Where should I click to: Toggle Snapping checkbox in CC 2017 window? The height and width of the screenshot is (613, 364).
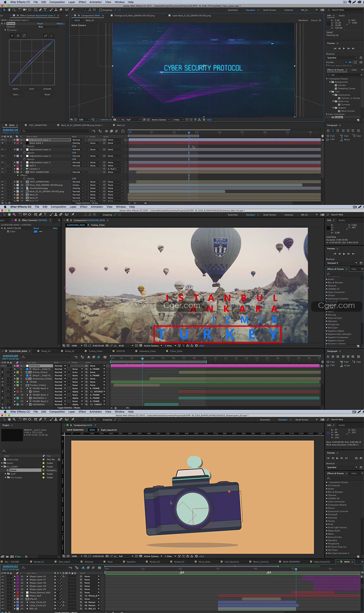tap(101, 10)
